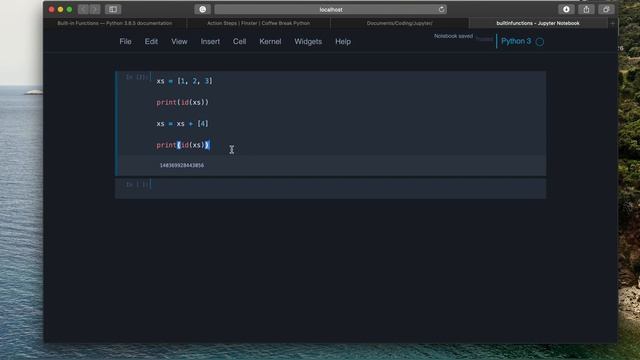Go back with Safari's back arrow
Viewport: 640px width, 360px height.
[83, 9]
